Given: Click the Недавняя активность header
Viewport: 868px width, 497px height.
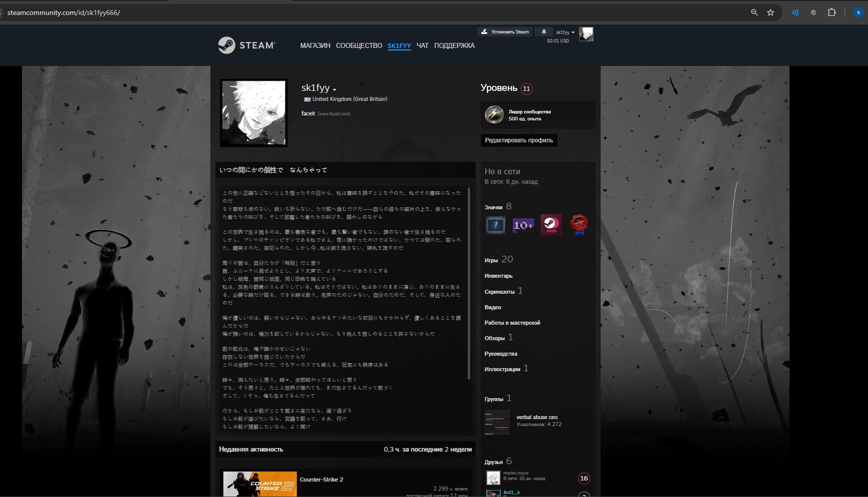Looking at the screenshot, I should (251, 449).
